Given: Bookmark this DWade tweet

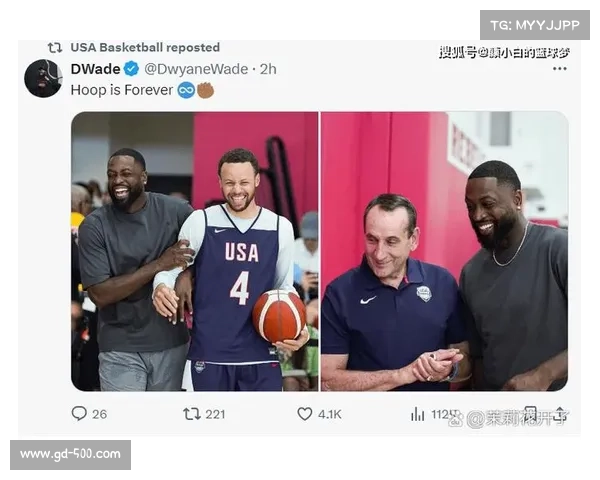Looking at the screenshot, I should pos(530,414).
